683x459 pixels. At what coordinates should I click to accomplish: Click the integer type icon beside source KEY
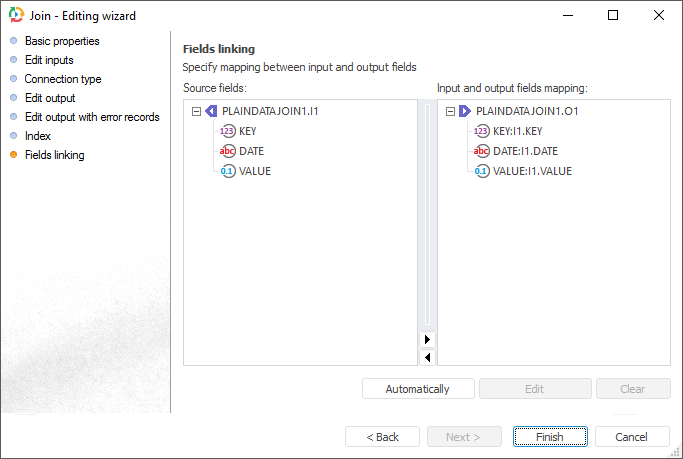228,131
